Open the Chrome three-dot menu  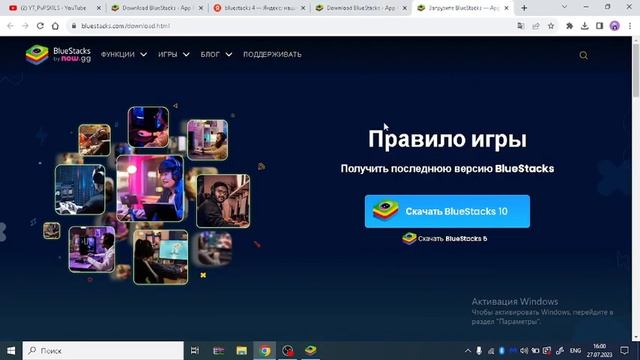point(630,26)
